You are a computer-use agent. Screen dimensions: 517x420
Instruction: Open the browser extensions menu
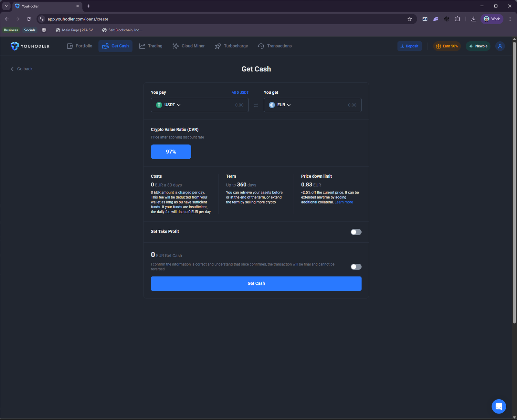coord(458,19)
